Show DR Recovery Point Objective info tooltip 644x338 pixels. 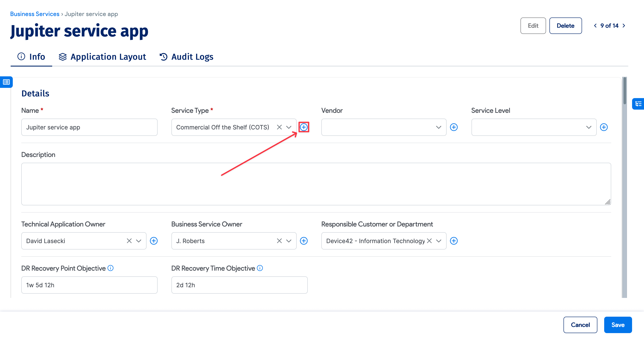(111, 268)
